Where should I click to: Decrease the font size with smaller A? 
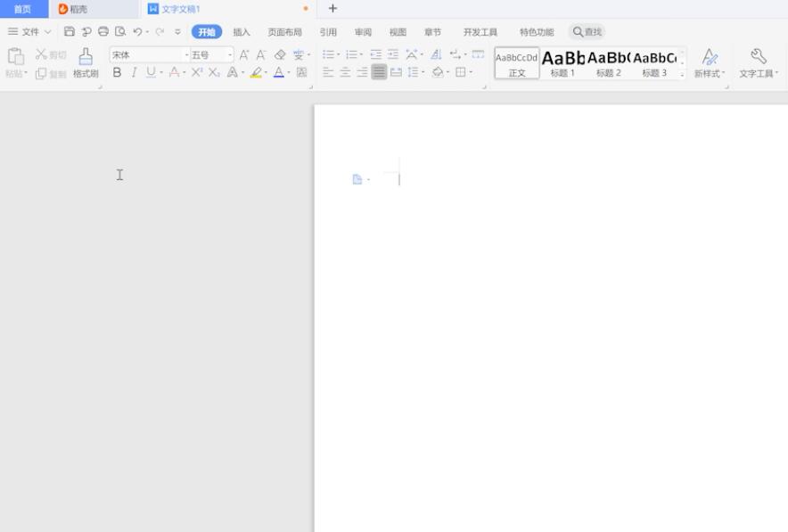[261, 54]
